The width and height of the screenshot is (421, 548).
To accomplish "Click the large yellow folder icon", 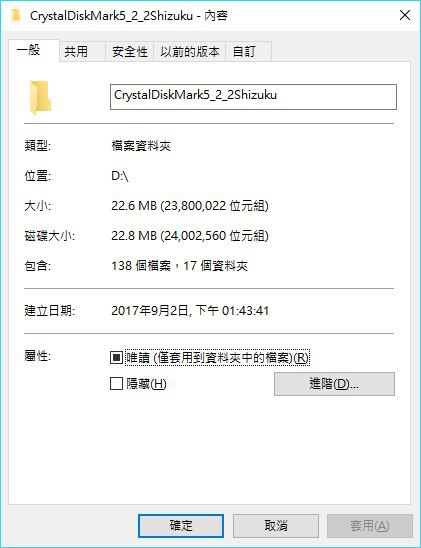I will (40, 98).
